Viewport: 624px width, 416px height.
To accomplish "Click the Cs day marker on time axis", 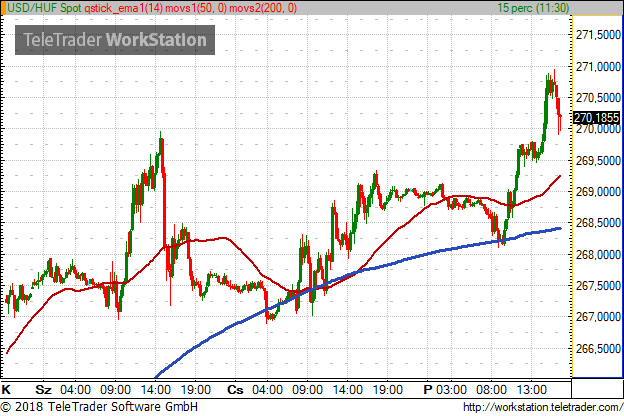I will [x=235, y=389].
